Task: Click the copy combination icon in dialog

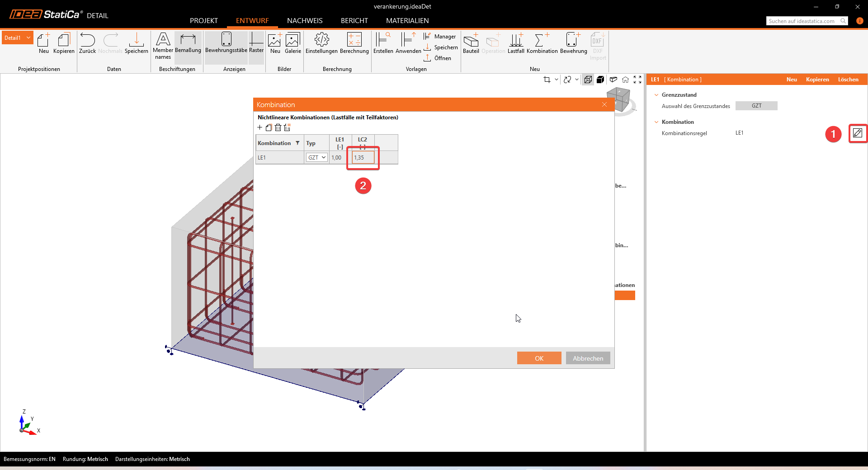Action: [269, 127]
